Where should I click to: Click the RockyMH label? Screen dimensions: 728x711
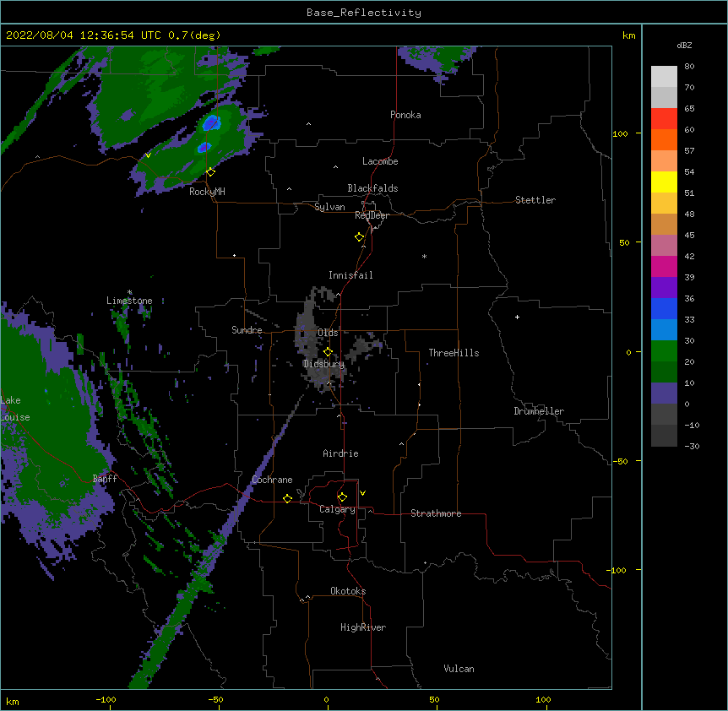[x=207, y=192]
